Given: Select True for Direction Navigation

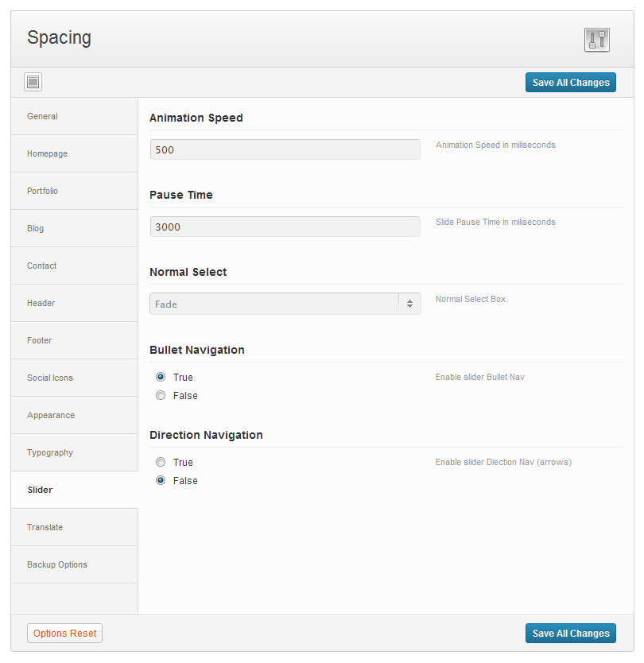Looking at the screenshot, I should click(161, 462).
